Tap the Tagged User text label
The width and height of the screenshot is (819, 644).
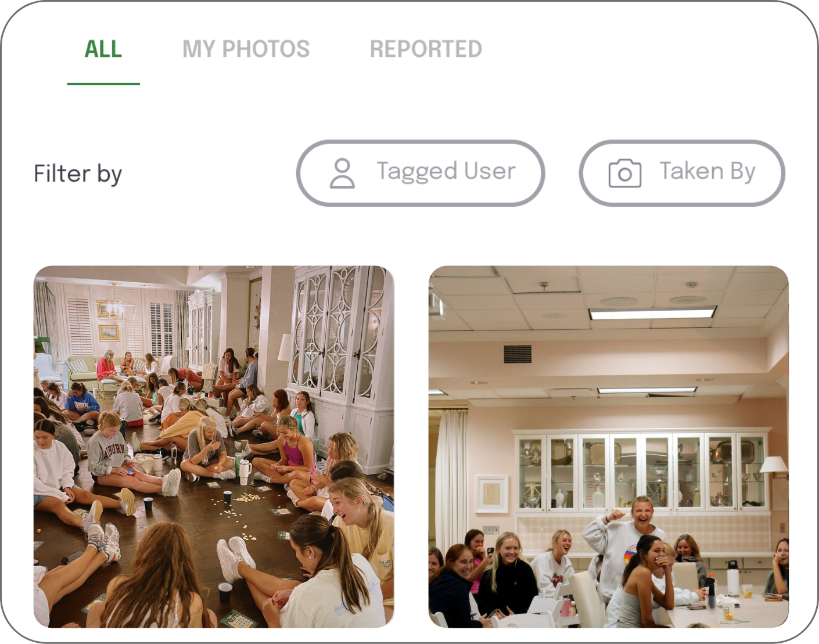pyautogui.click(x=446, y=171)
